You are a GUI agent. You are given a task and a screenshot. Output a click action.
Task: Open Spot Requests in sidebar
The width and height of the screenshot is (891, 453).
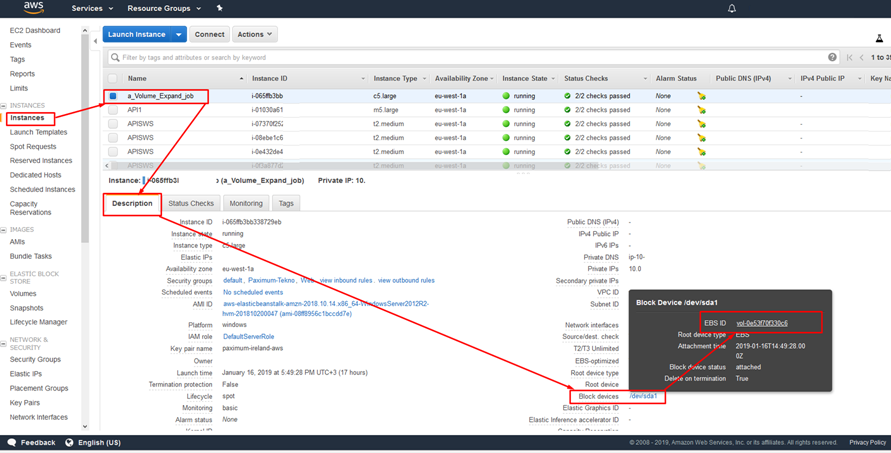(33, 147)
